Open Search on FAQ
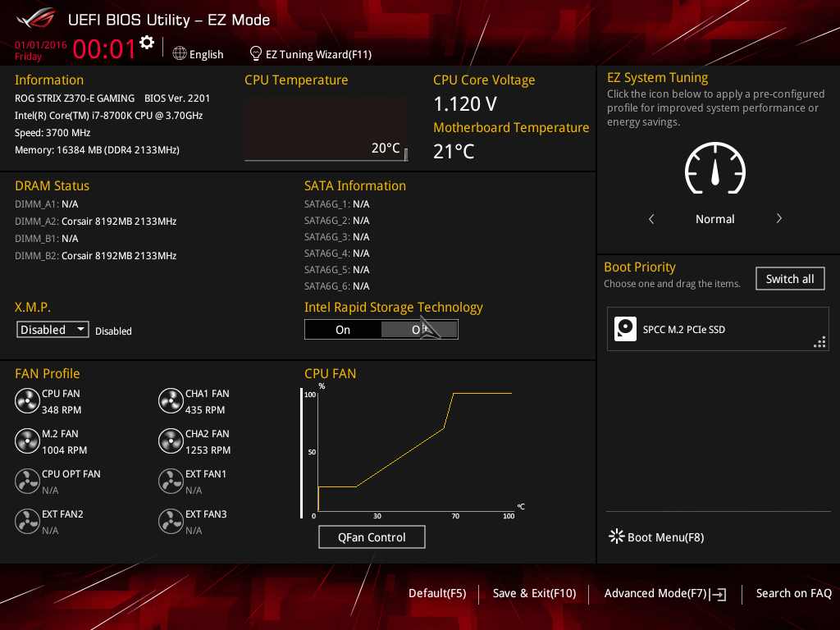The image size is (840, 630). 793,594
